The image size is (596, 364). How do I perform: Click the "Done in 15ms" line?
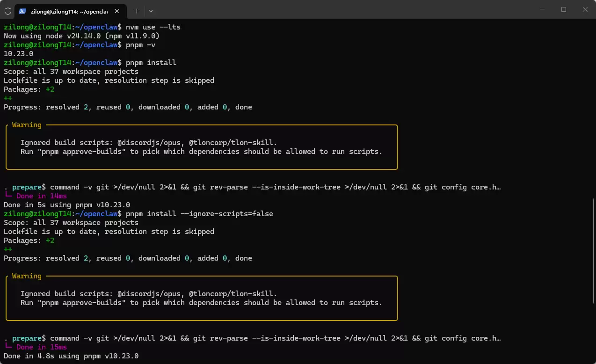pos(41,347)
